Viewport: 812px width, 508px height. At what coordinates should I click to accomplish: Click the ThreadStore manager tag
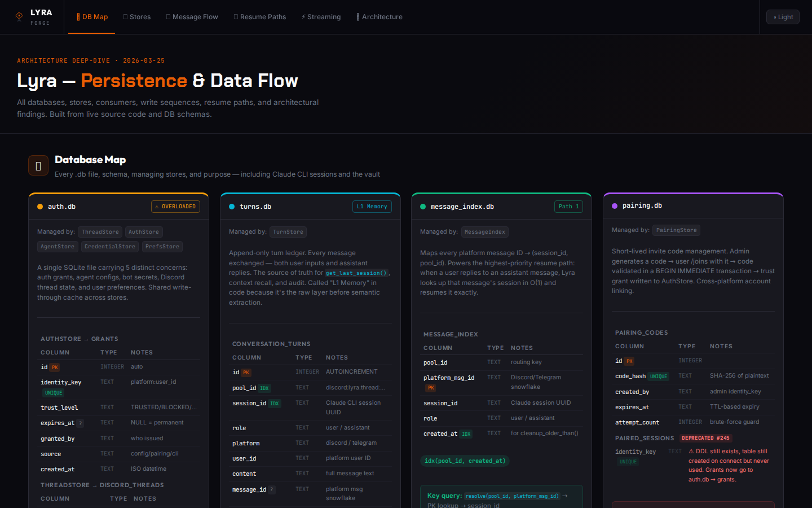100,232
